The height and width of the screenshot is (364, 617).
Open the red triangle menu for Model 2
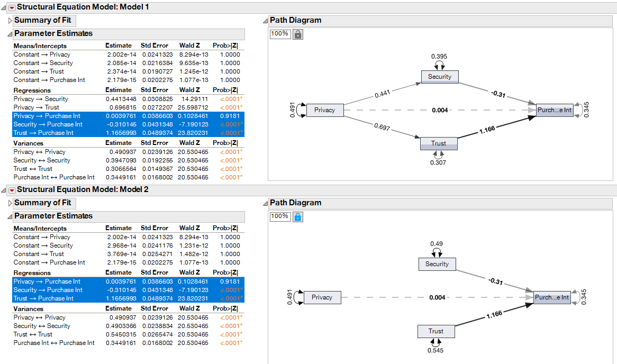11,190
